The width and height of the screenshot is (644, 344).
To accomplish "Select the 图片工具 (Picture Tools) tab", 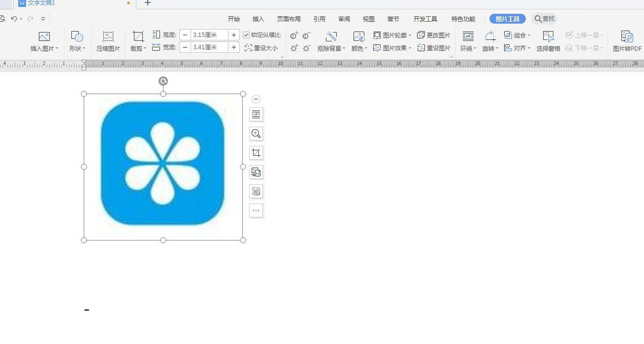I will click(x=508, y=19).
